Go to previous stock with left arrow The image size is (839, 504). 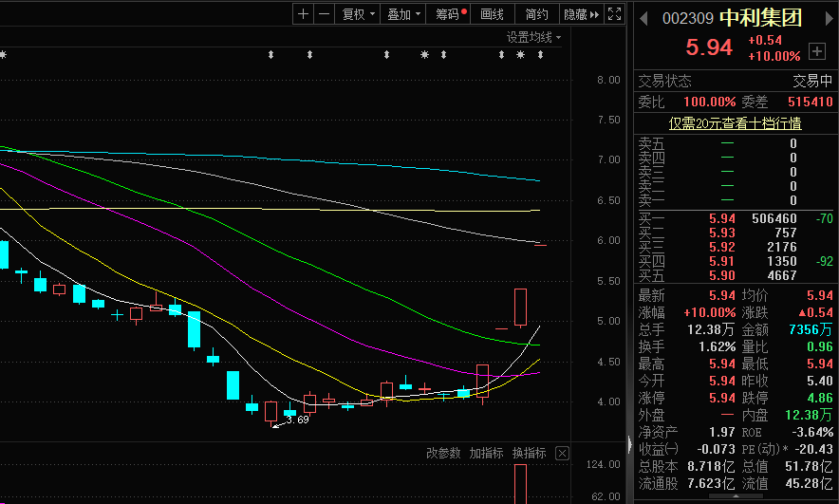point(643,18)
